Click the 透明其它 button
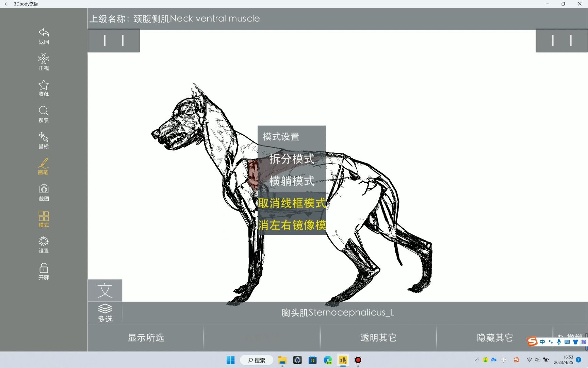Screen dimensions: 588x368 (x=378, y=338)
